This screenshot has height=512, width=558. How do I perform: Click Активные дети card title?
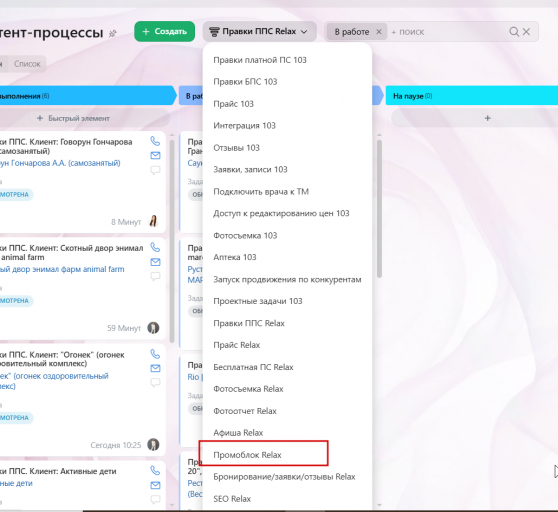pyautogui.click(x=58, y=471)
